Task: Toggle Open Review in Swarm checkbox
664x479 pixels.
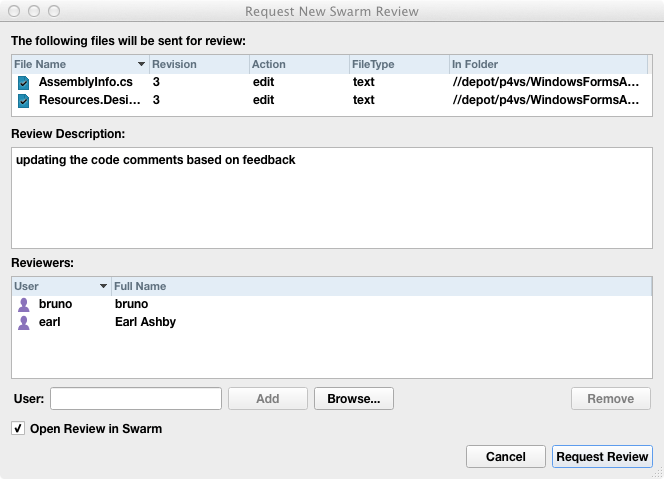Action: pyautogui.click(x=18, y=428)
